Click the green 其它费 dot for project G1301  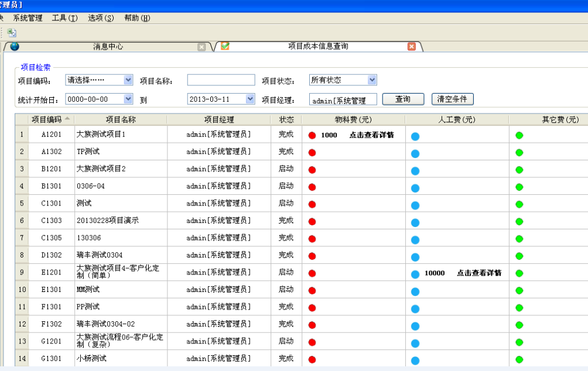pos(519,360)
